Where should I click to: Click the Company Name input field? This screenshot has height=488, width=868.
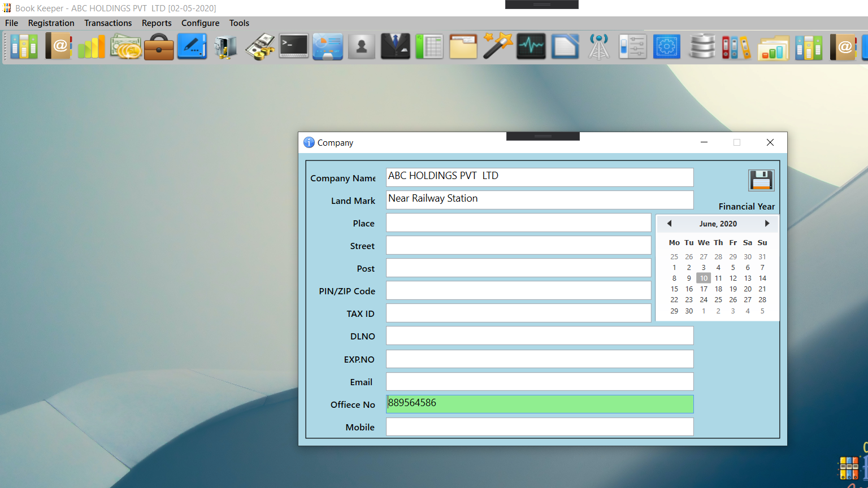click(x=540, y=177)
